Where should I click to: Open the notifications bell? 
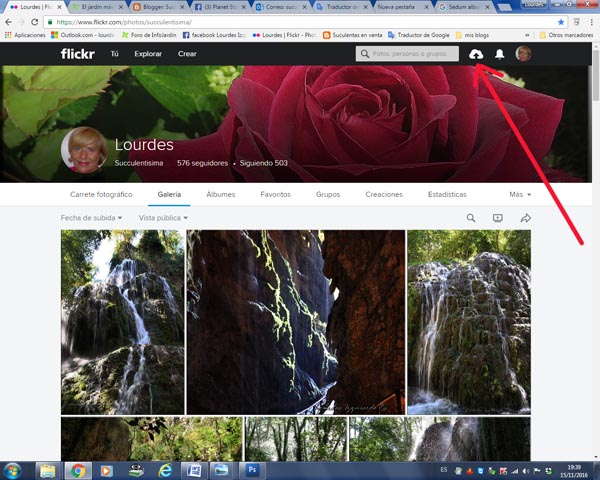(499, 54)
